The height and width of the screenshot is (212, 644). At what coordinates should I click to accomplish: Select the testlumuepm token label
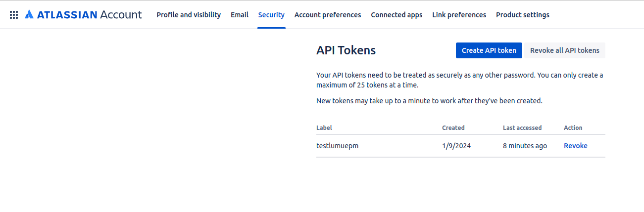coord(337,146)
